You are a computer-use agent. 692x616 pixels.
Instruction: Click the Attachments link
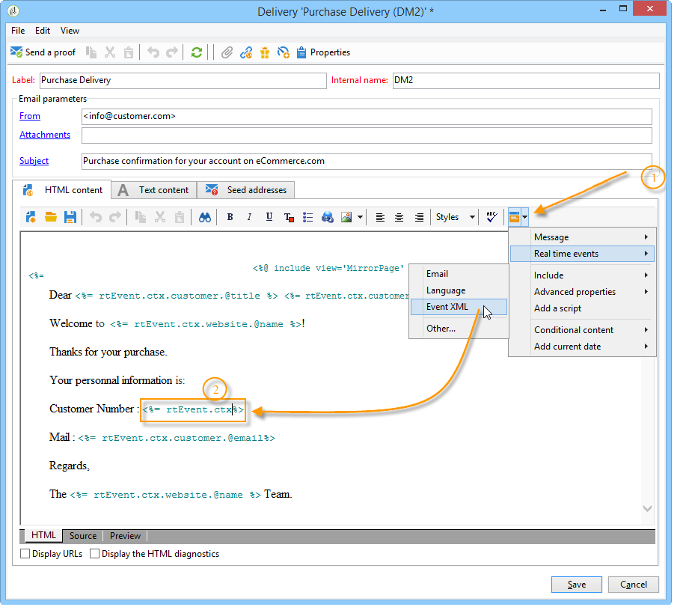[45, 135]
